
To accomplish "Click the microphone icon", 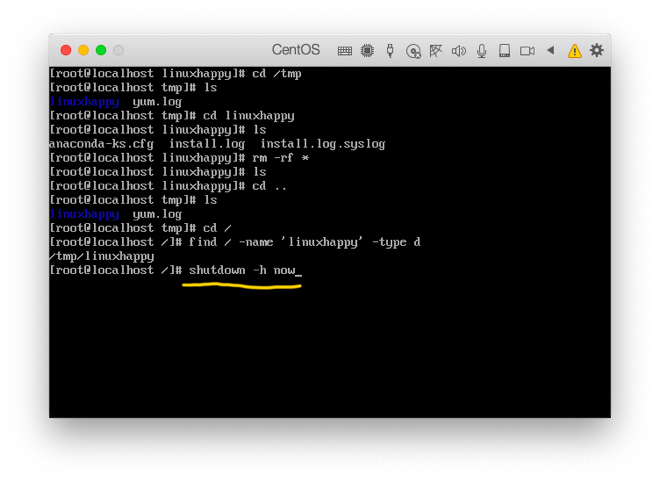I will tap(482, 51).
